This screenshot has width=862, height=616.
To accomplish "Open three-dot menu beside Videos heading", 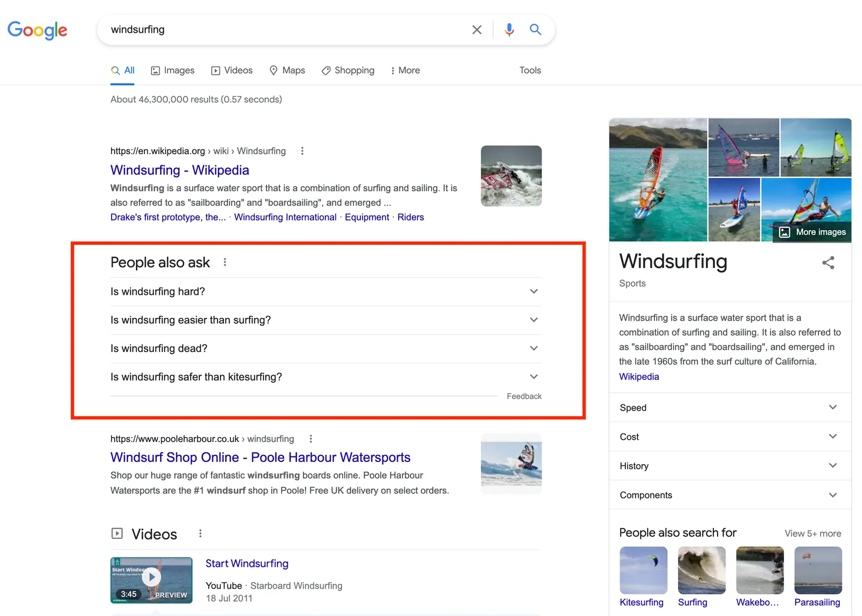I will 200,534.
